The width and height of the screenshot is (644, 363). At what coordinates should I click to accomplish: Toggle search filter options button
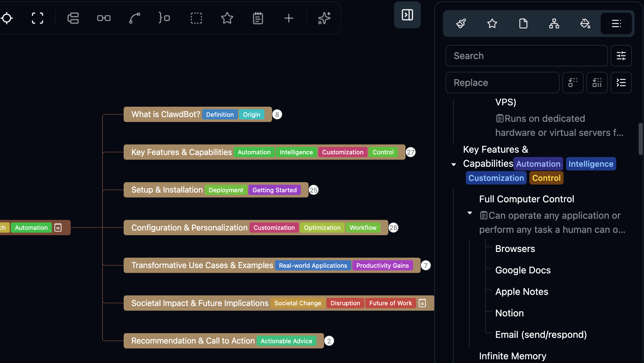click(x=621, y=56)
